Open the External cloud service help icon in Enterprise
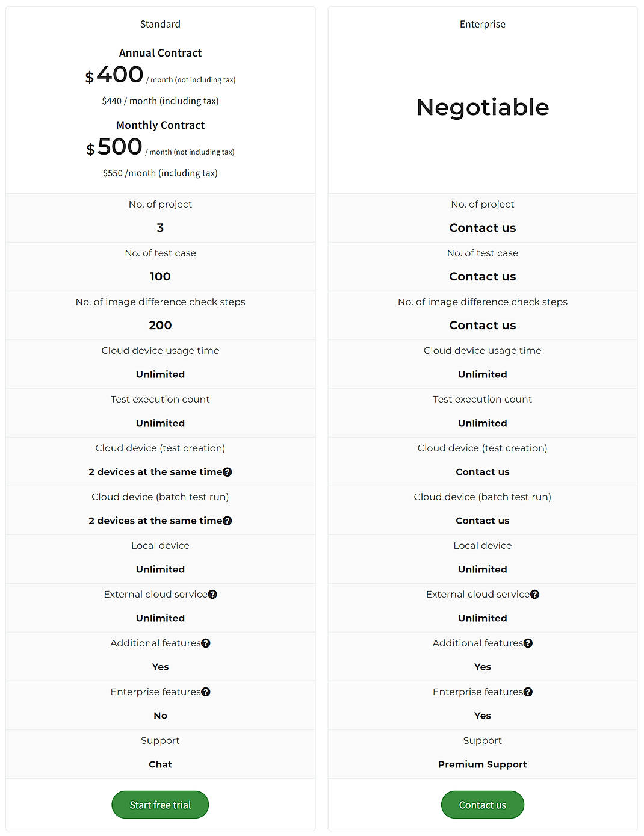 (535, 594)
